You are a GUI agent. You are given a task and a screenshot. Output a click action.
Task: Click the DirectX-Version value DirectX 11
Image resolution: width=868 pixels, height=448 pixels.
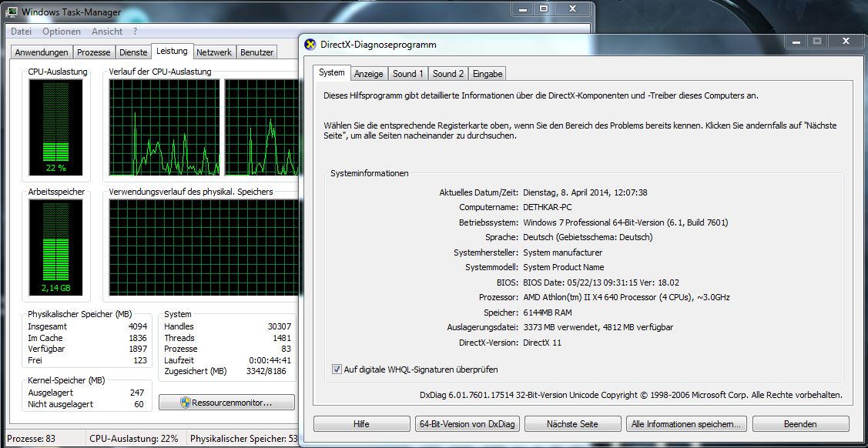coord(542,343)
